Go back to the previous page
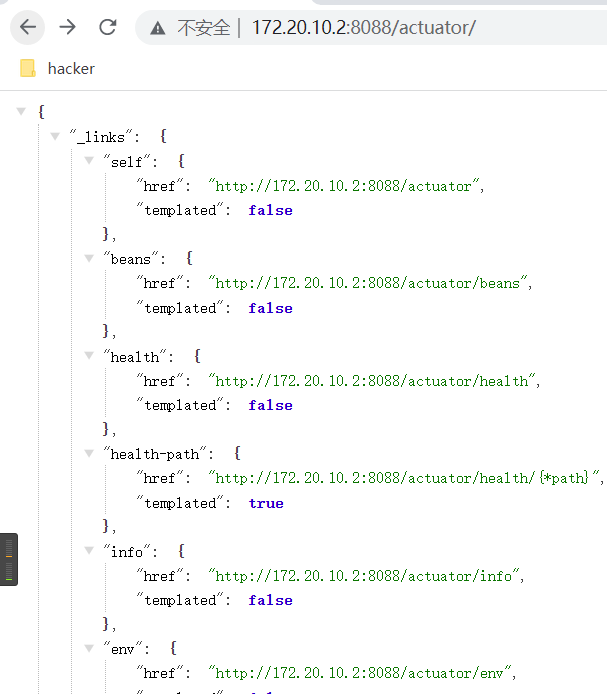The width and height of the screenshot is (607, 694). [27, 27]
